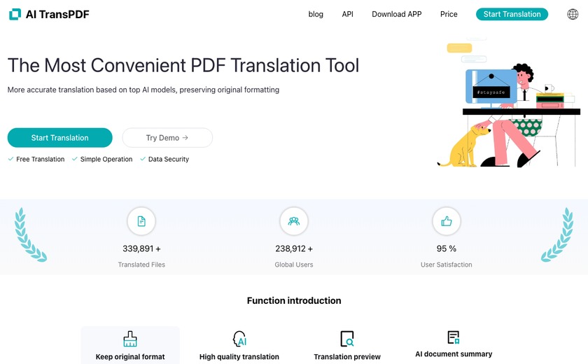Open the API menu item
Image resolution: width=588 pixels, height=364 pixels.
pos(348,14)
